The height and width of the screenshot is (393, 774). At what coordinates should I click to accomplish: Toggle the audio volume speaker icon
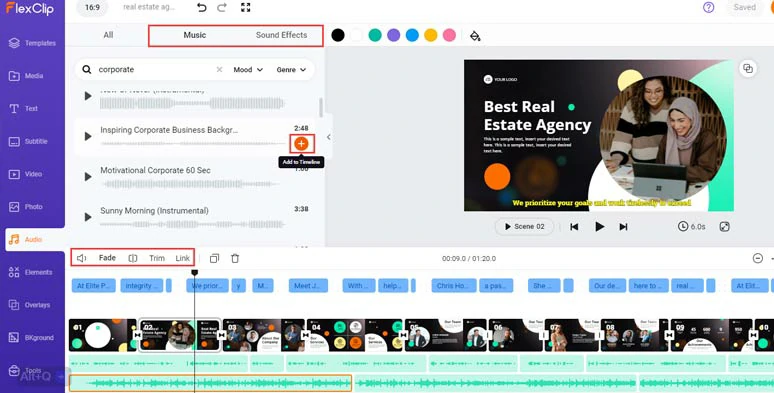pyautogui.click(x=82, y=258)
